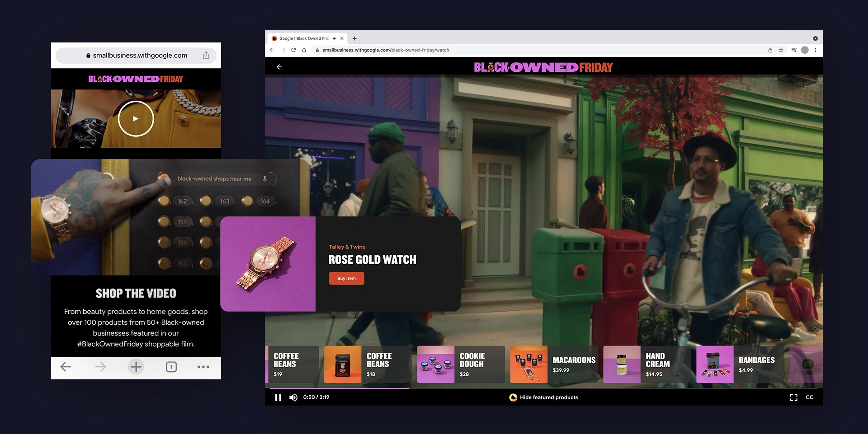Click the share icon in Chrome's toolbar
Screen dimensions: 868x434
click(x=770, y=50)
